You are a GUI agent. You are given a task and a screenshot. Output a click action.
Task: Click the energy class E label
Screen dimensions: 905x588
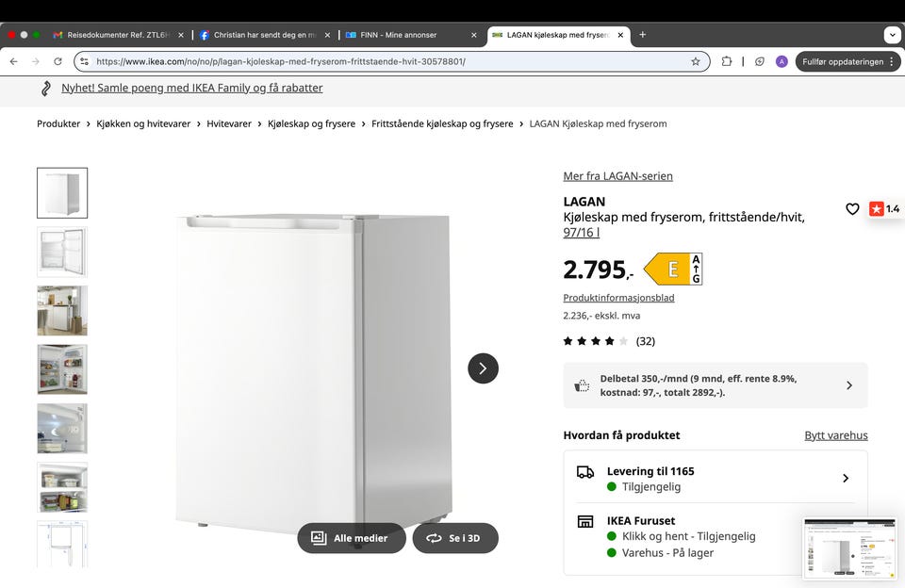click(x=673, y=269)
